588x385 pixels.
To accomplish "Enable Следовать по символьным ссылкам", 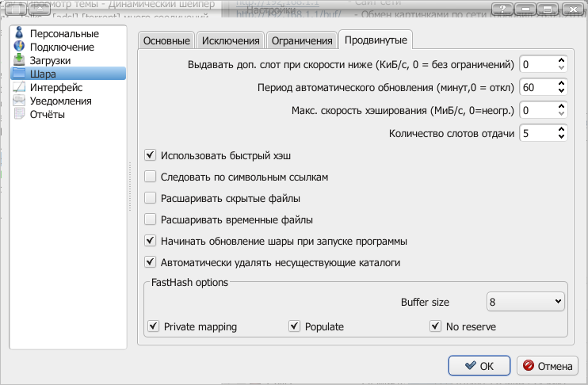I will [x=151, y=177].
